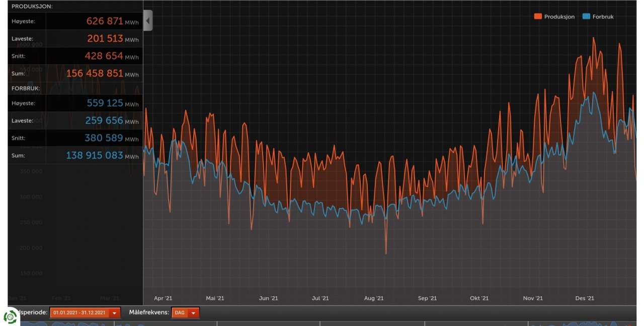Viewport: 644px width, 326px height.
Task: Toggle the Produksjon series via its legend label
Action: click(x=559, y=17)
